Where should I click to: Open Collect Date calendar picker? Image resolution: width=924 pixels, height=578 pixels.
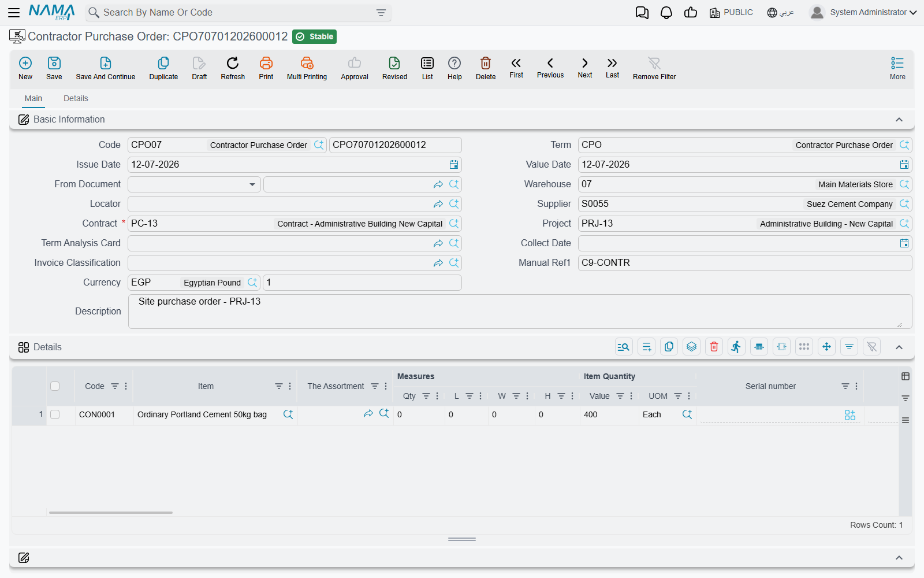click(x=904, y=243)
